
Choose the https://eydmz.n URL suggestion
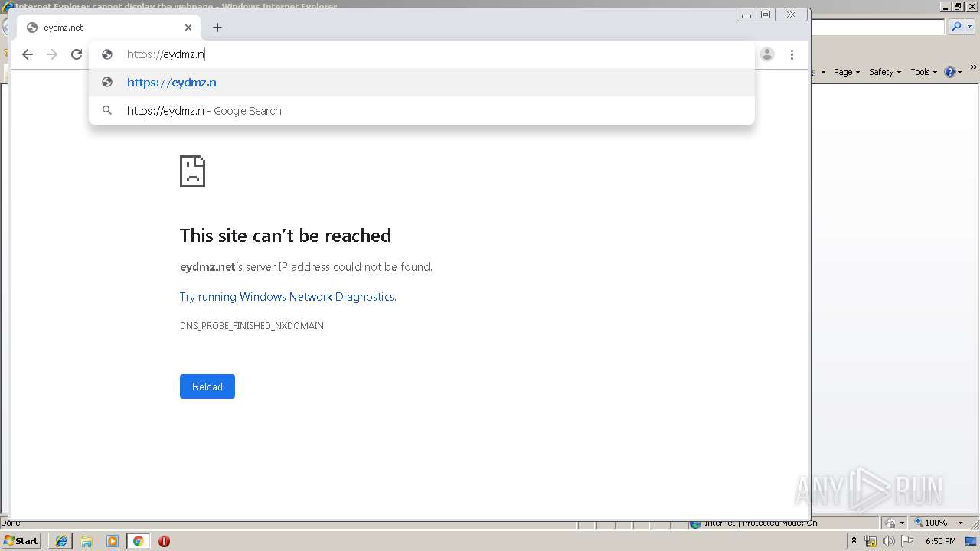[422, 83]
